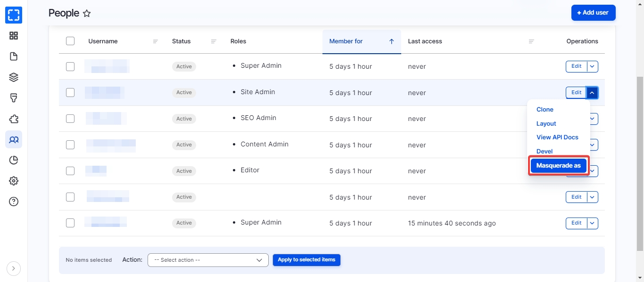Star the People page as favorite
The image size is (644, 282).
[87, 14]
